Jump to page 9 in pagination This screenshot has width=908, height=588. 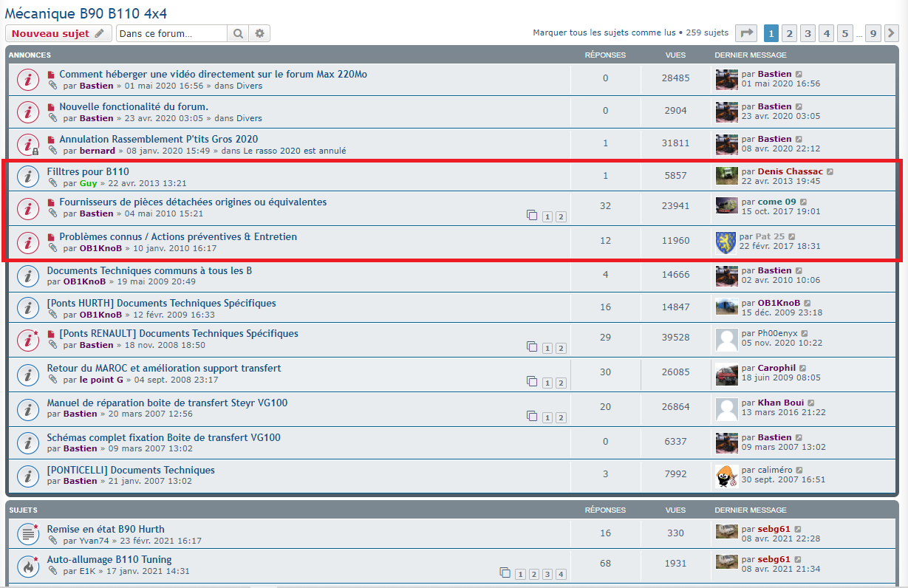click(x=873, y=33)
